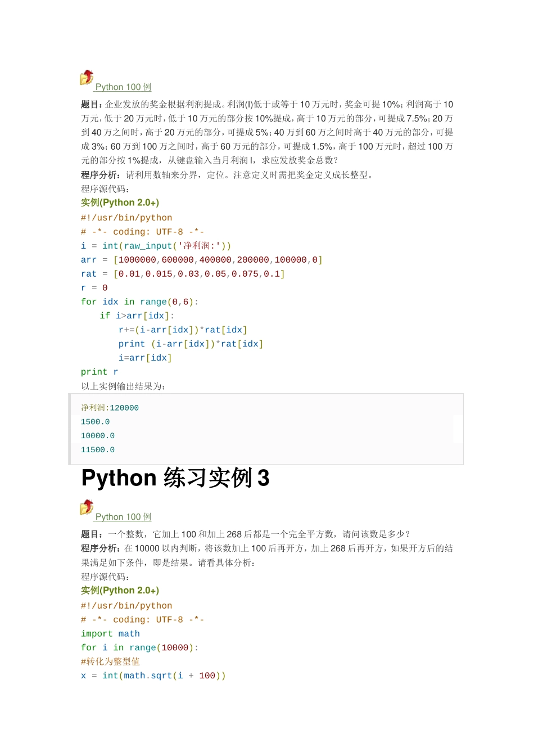Click the output value 1500.0
The height and width of the screenshot is (756, 534).
pos(96,422)
